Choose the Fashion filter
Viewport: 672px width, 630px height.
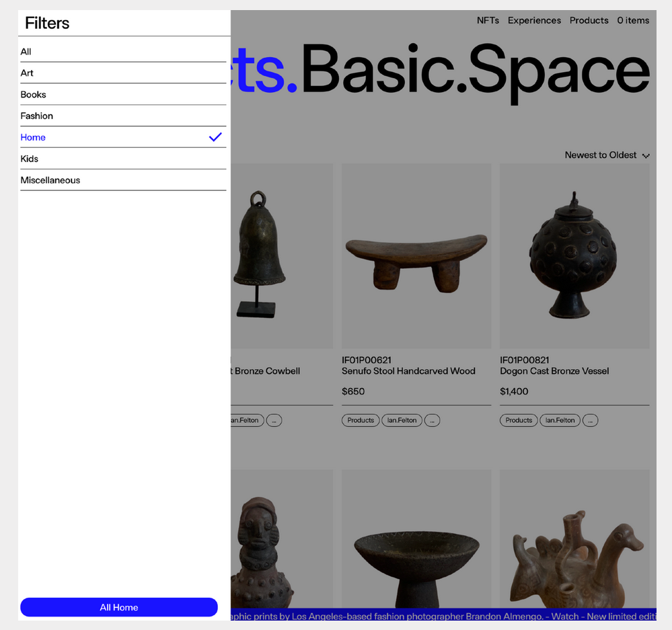coord(123,116)
